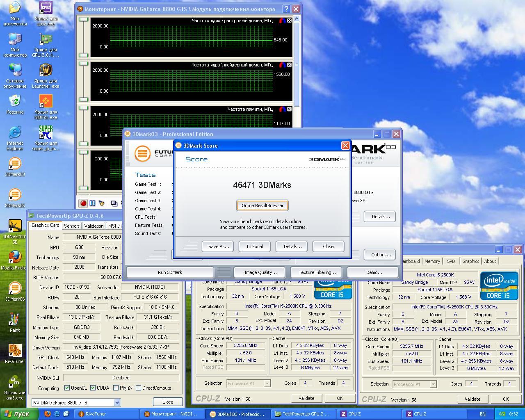
Task: Open the Launcher.exe shortcut on desktop
Action: (x=46, y=76)
